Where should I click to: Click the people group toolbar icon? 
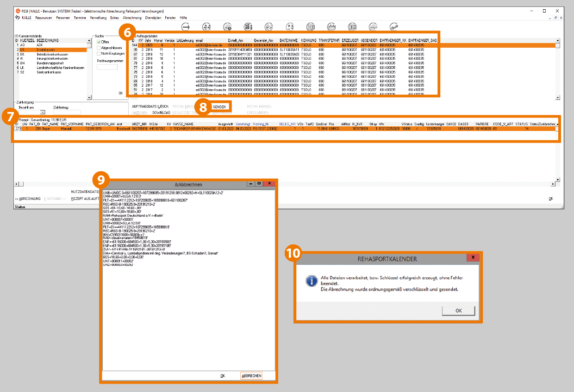pos(207,26)
